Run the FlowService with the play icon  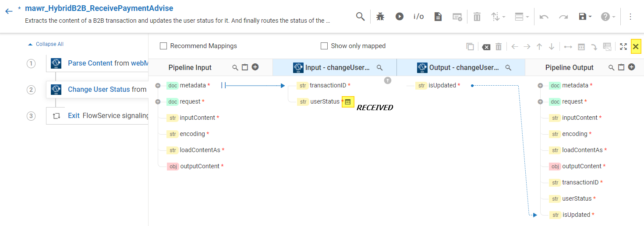(x=400, y=17)
